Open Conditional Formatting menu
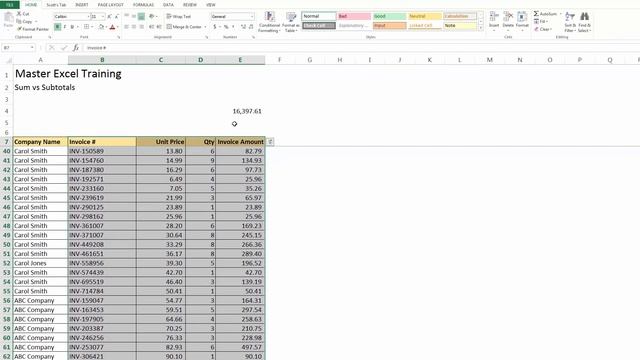This screenshot has height=360, width=640. tap(269, 22)
